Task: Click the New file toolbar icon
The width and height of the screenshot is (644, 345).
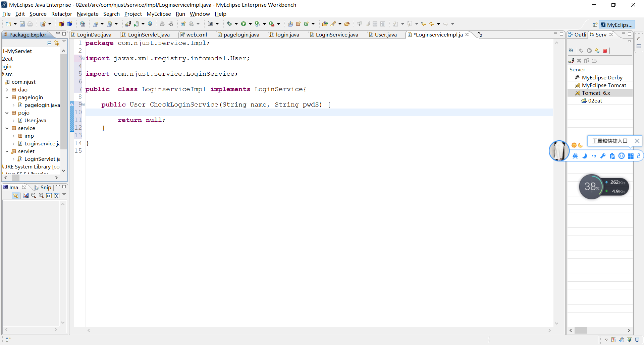Action: pos(8,24)
